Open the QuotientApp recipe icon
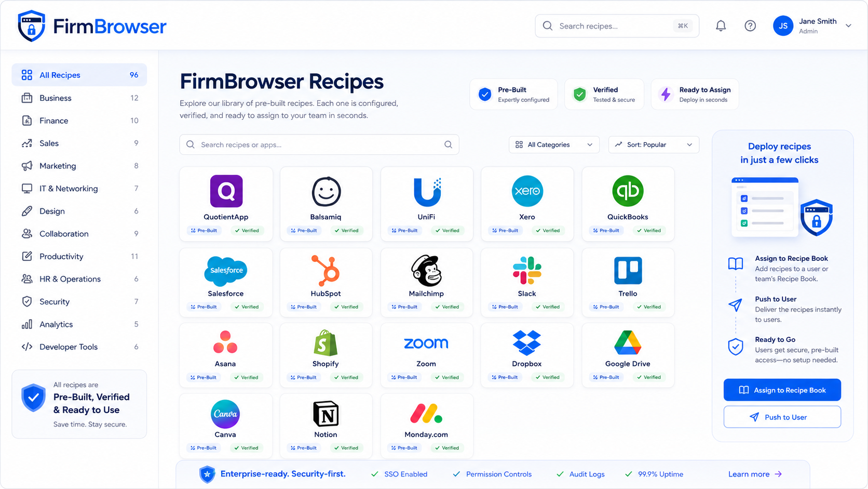868x489 pixels. tap(226, 191)
